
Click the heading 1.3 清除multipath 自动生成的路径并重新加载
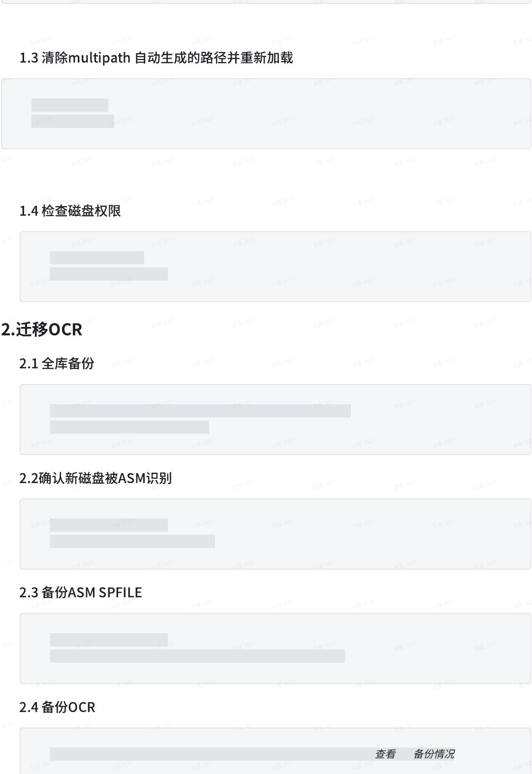click(156, 58)
